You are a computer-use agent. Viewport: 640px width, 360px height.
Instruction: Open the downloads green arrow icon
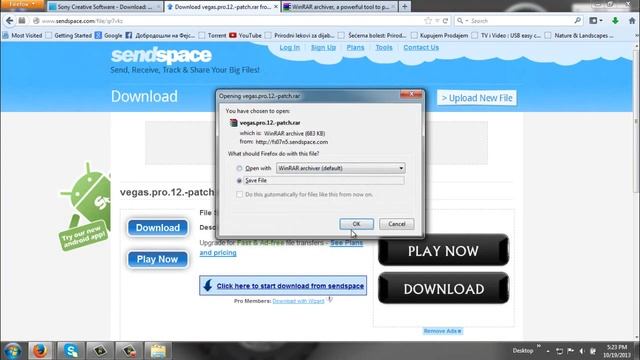[615, 20]
